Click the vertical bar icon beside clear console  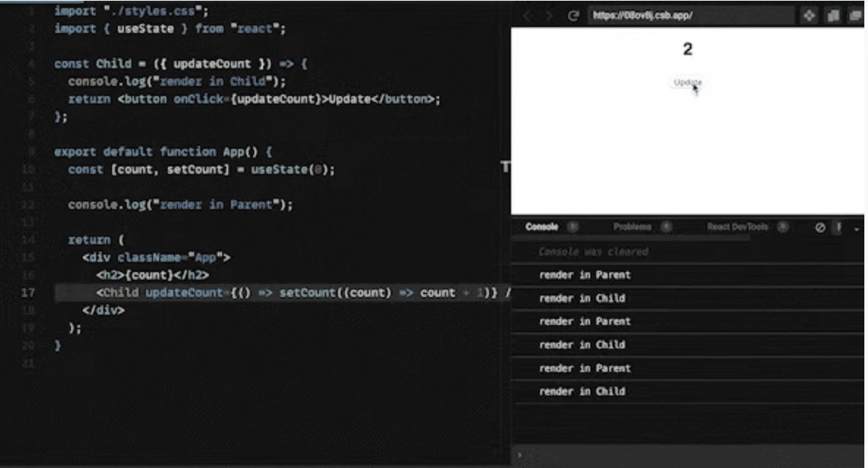[839, 227]
